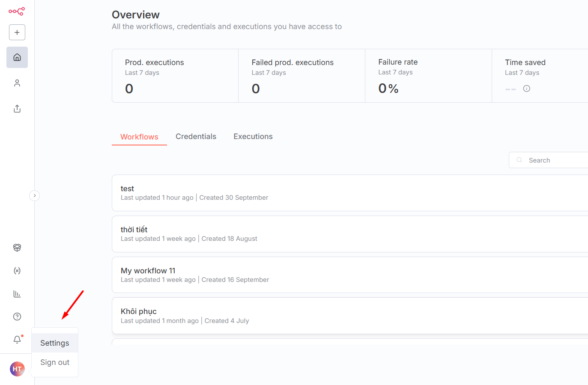Open the Insights bar chart icon
The width and height of the screenshot is (588, 385).
tap(17, 294)
